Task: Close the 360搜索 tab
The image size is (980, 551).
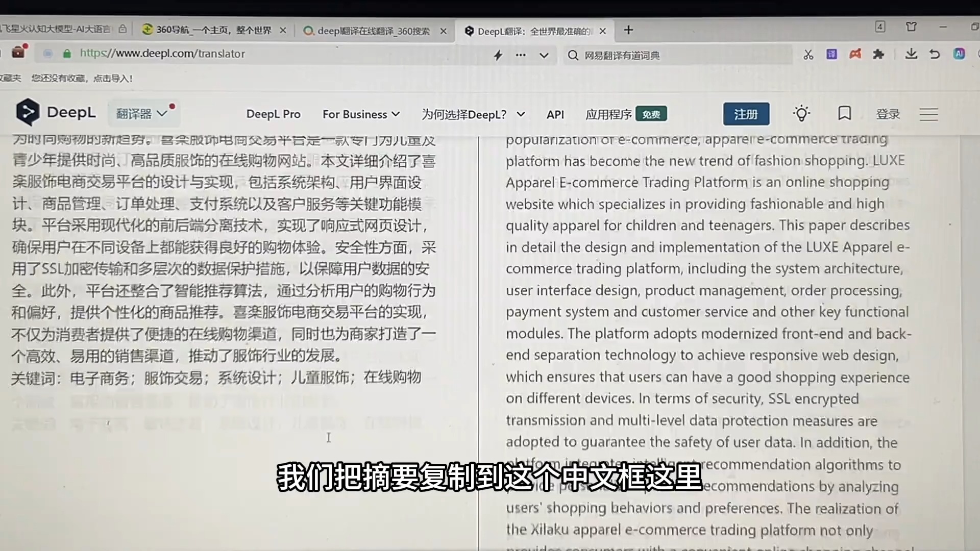Action: 443,31
